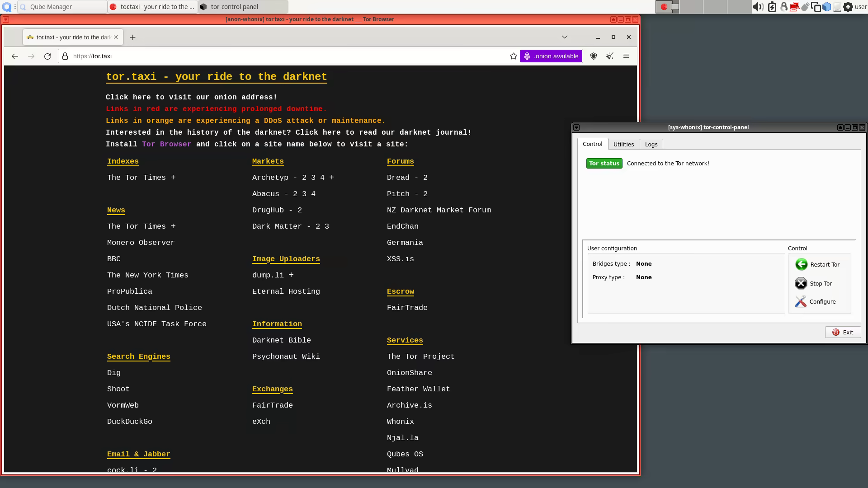The image size is (868, 488).
Task: Open Qubes disk space tray icon
Action: [837, 7]
